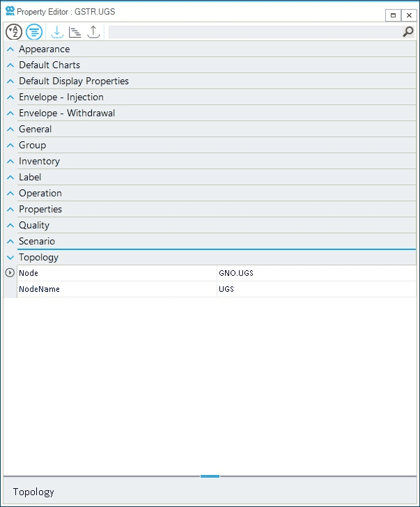Select the NodeName property name

[39, 289]
